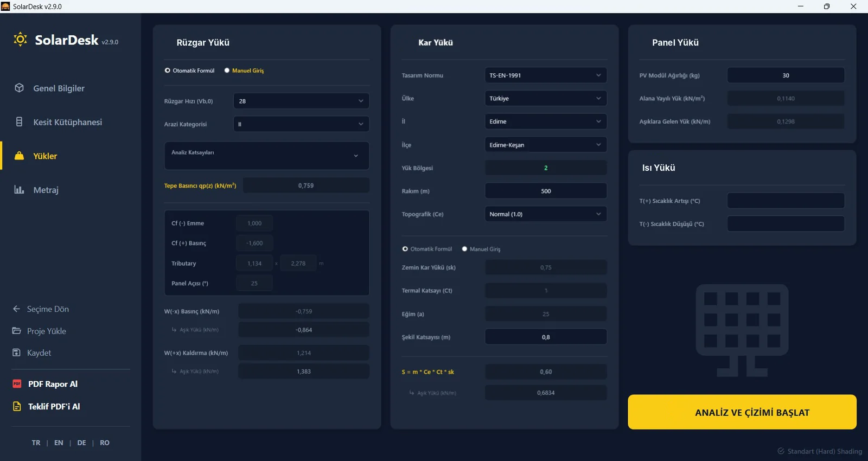The height and width of the screenshot is (461, 868).
Task: Open the Topografik (Ce) Normal dropdown
Action: coord(545,214)
